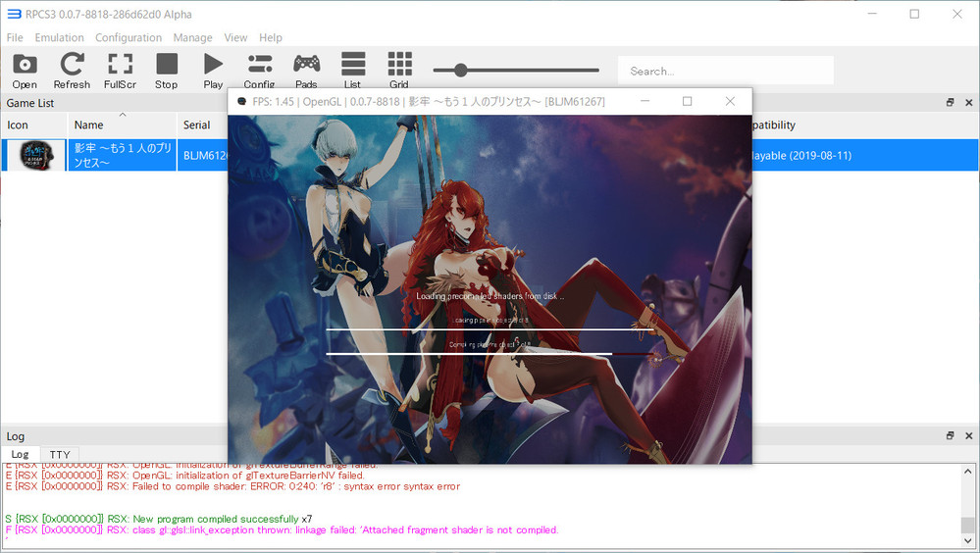Screen dimensions: 980x553
Task: Open the Help menu
Action: [x=271, y=37]
